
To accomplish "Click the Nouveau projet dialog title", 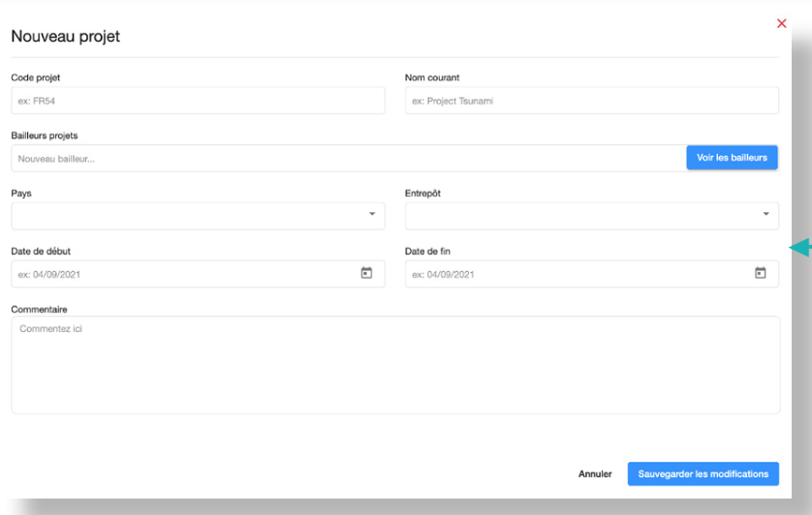I will (65, 37).
